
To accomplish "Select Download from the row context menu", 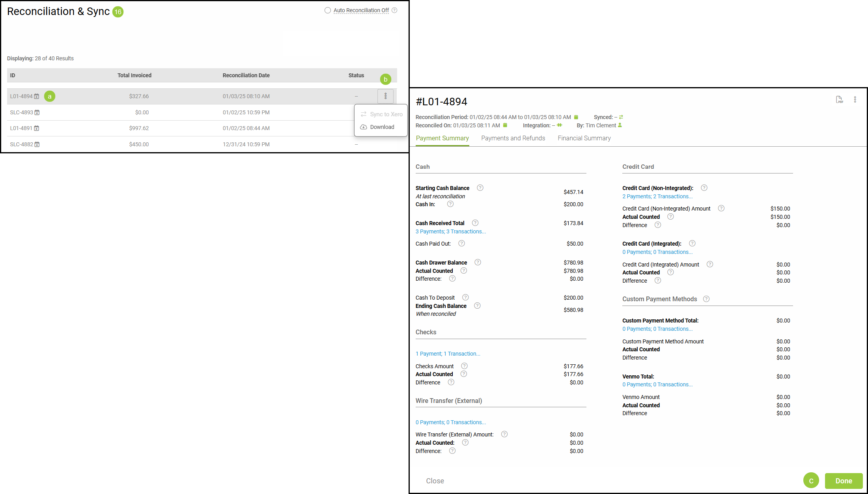I will 381,127.
